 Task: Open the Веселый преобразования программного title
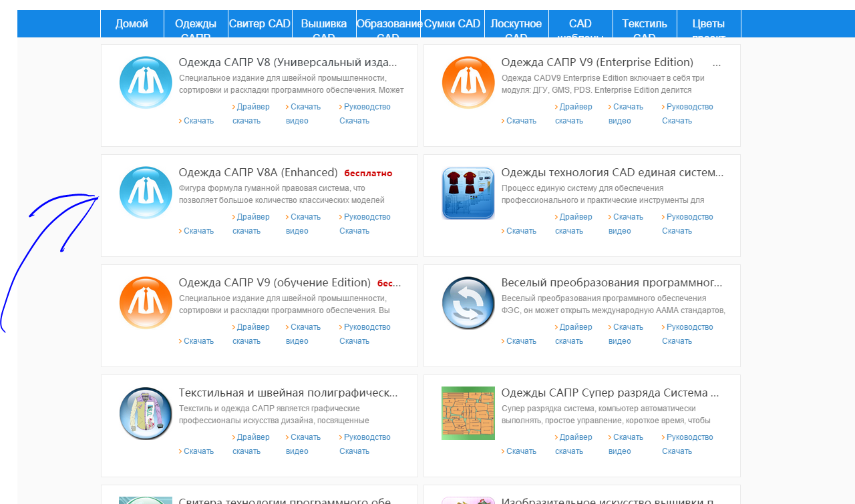click(x=612, y=283)
